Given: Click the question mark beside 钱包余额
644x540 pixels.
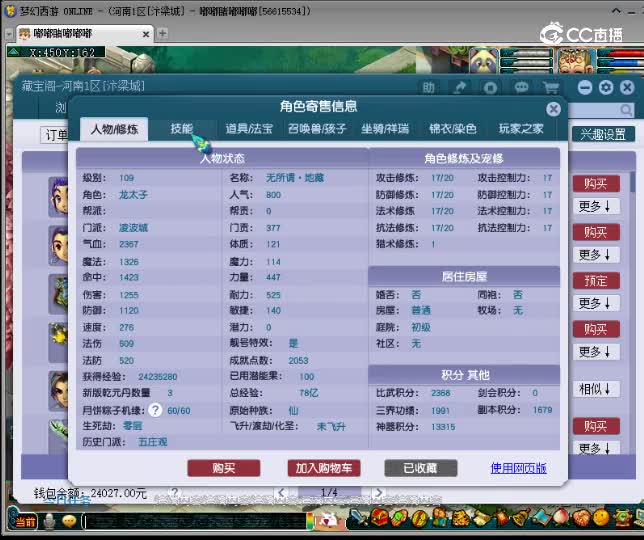Looking at the screenshot, I should (x=175, y=492).
